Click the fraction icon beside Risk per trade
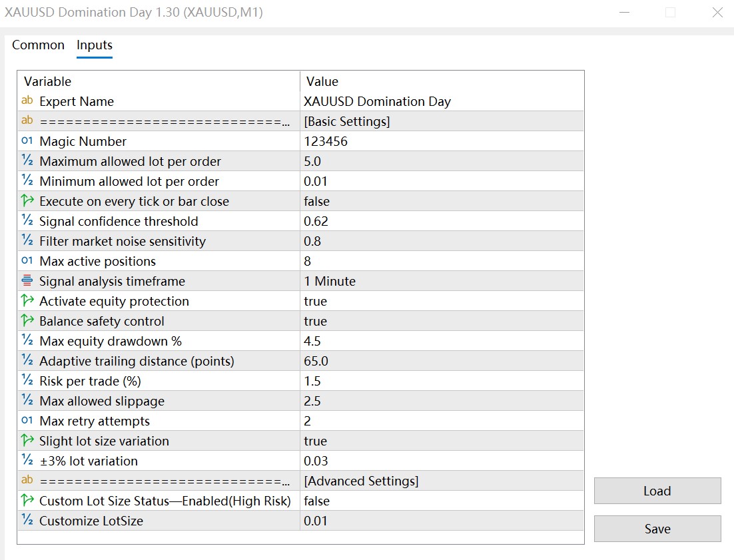734x560 pixels. [x=27, y=381]
